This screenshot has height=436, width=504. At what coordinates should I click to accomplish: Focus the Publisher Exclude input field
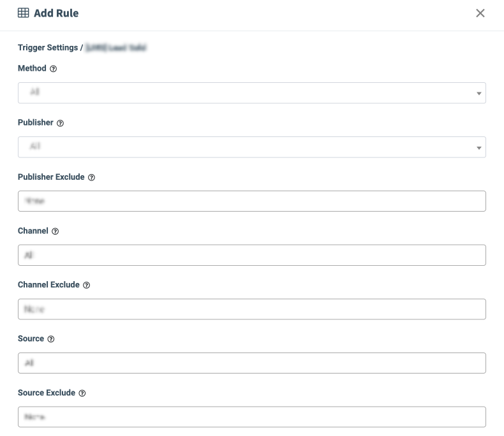[251, 201]
